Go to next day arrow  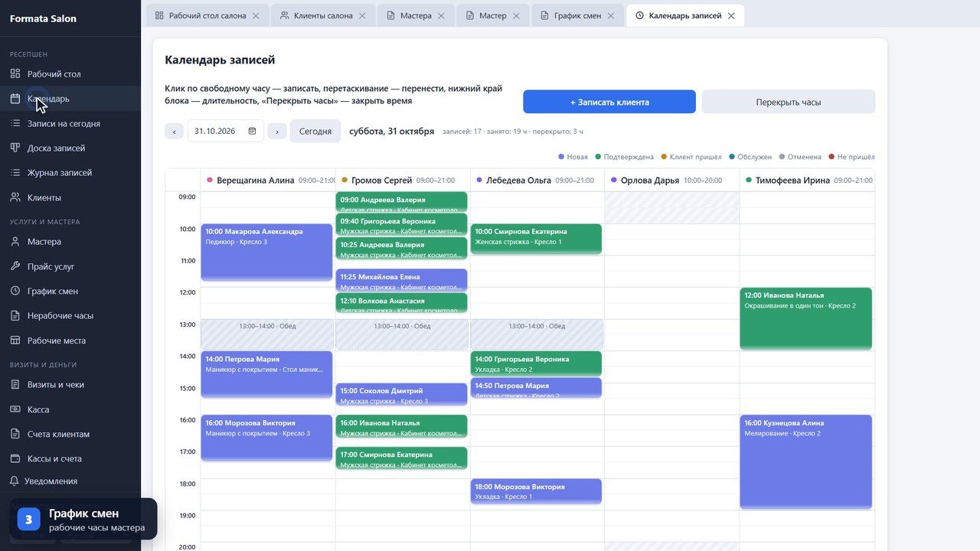pyautogui.click(x=277, y=131)
